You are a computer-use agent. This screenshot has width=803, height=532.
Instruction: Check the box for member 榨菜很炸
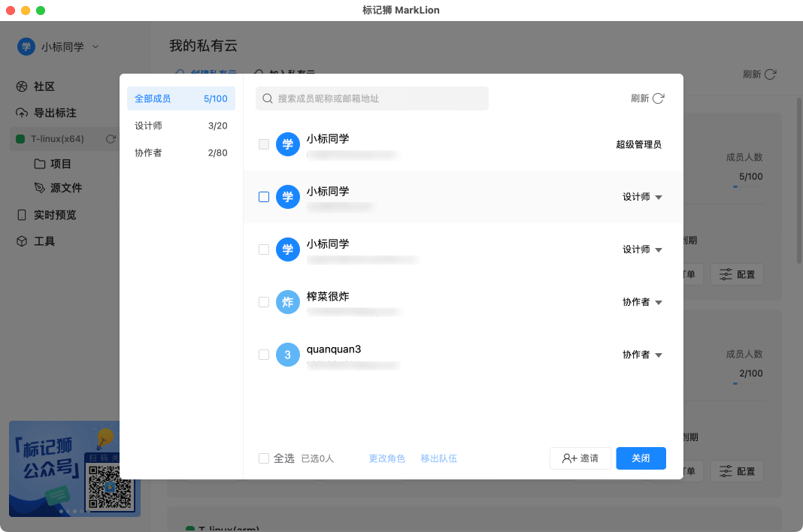(264, 302)
